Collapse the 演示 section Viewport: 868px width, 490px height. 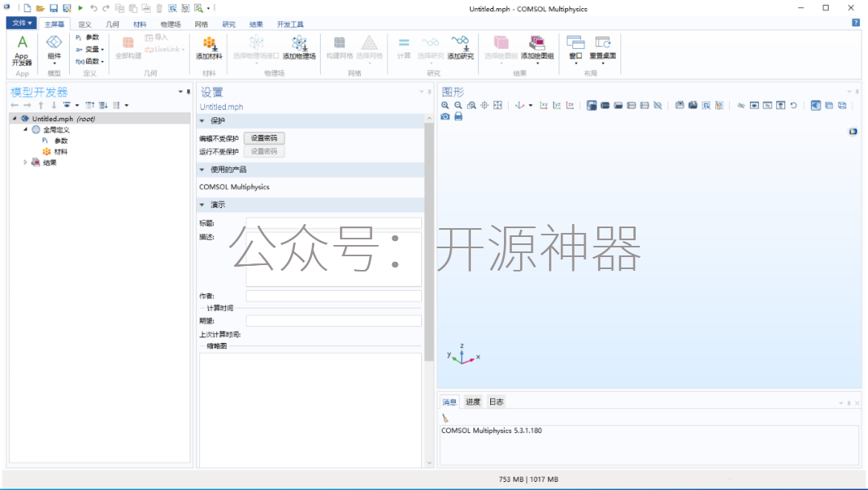[202, 205]
